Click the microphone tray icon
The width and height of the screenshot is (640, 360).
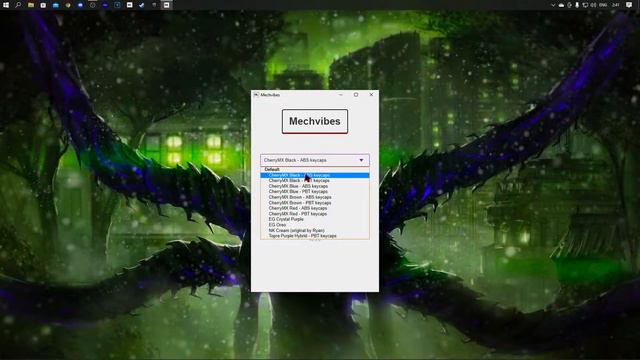tap(577, 5)
